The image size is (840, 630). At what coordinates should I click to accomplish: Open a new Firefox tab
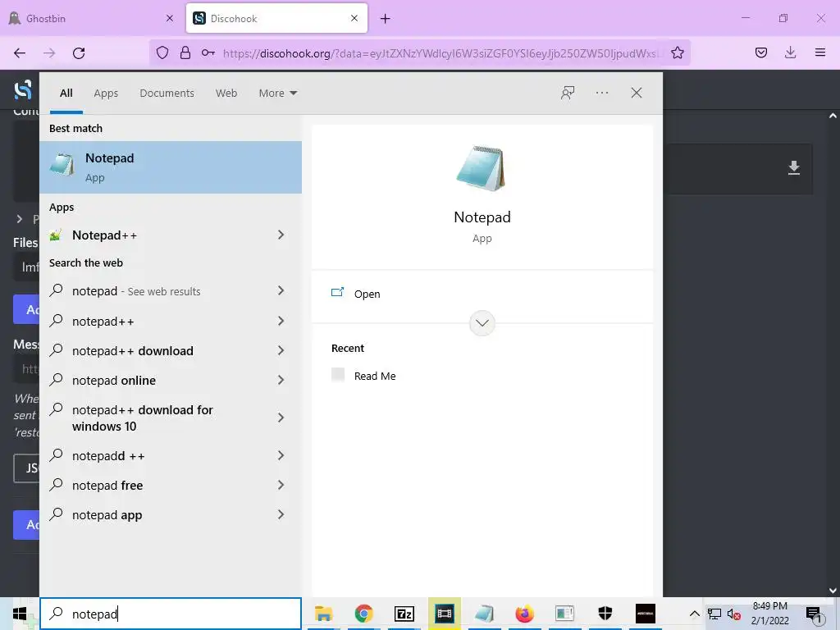click(386, 19)
